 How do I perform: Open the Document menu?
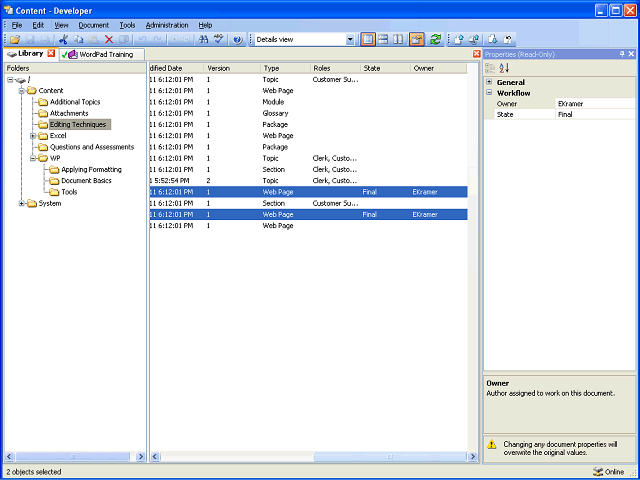(94, 25)
